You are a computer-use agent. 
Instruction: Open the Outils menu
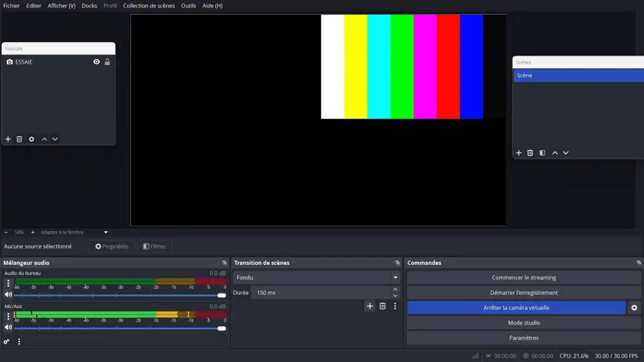tap(189, 6)
